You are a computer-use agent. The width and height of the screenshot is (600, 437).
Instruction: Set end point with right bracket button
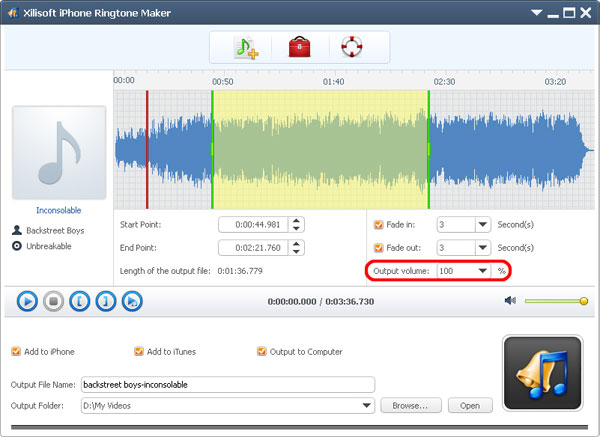click(106, 301)
